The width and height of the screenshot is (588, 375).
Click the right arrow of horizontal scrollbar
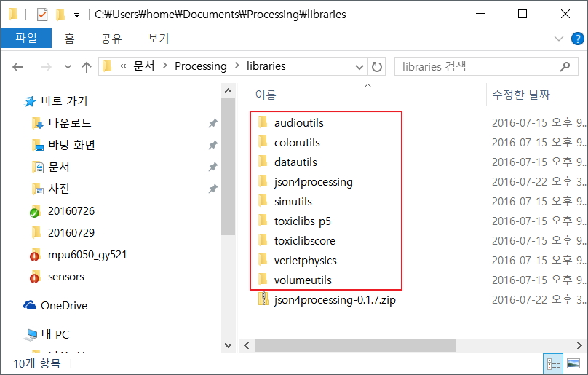coord(579,345)
